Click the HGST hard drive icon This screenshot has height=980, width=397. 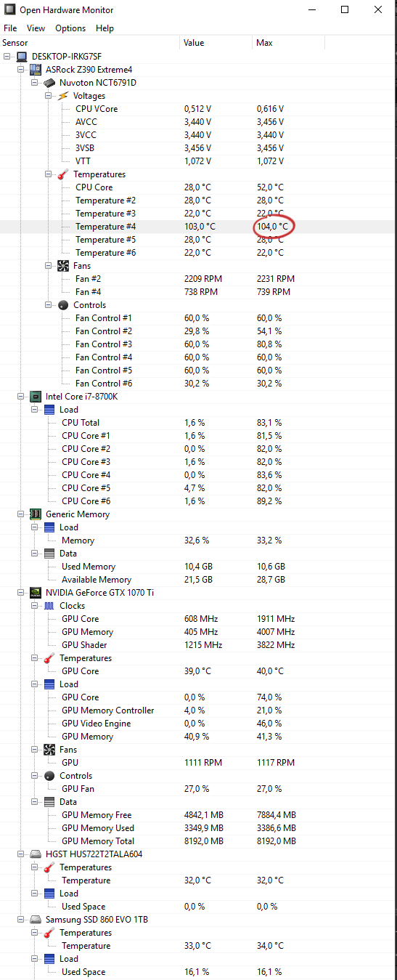pyautogui.click(x=36, y=854)
